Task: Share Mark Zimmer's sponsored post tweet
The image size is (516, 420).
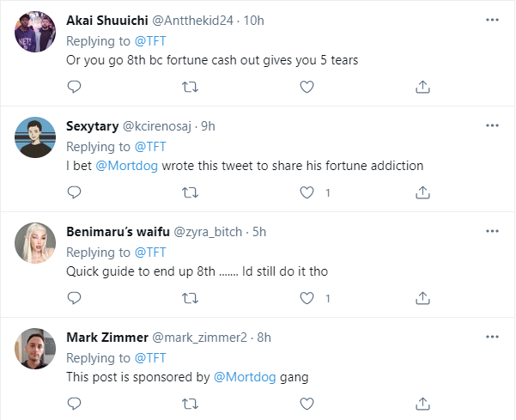Action: click(422, 403)
